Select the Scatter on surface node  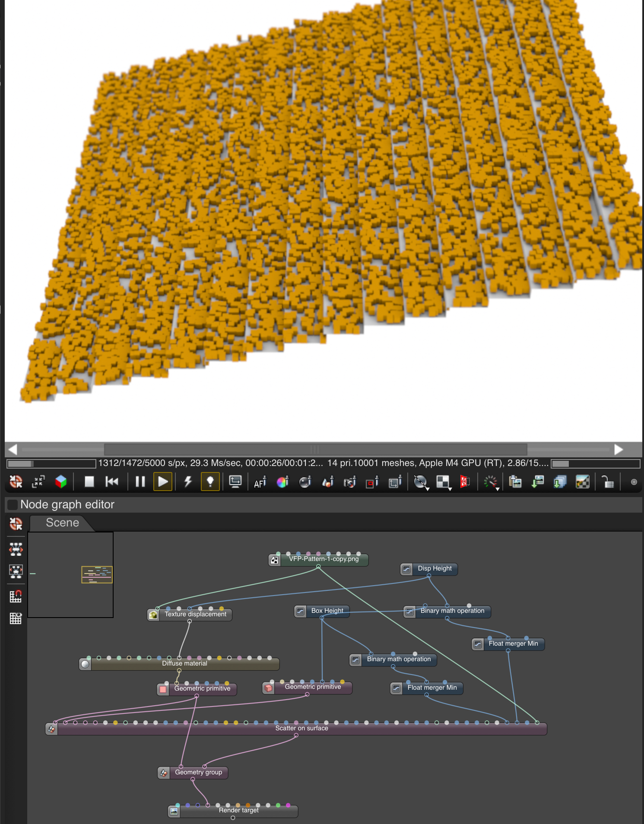click(x=296, y=729)
